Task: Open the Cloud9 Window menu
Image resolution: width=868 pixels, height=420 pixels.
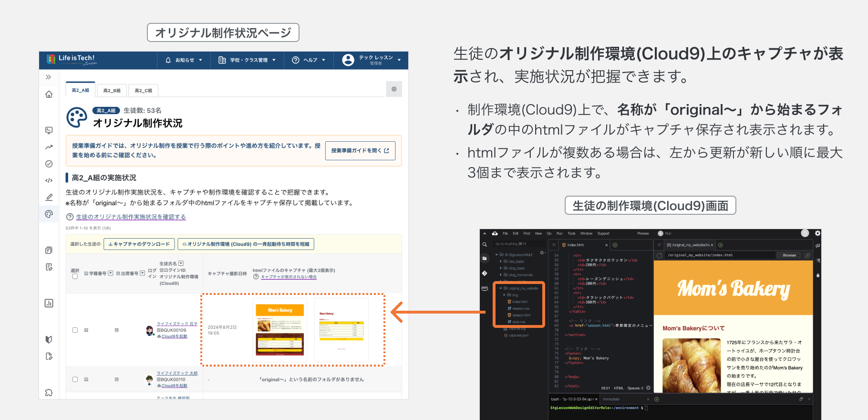Action: [x=586, y=233]
